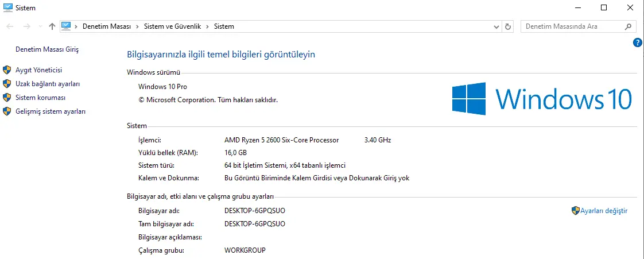Viewport: 644px width, 259px height.
Task: Open Uzak bağlantı ayarları
Action: 48,84
